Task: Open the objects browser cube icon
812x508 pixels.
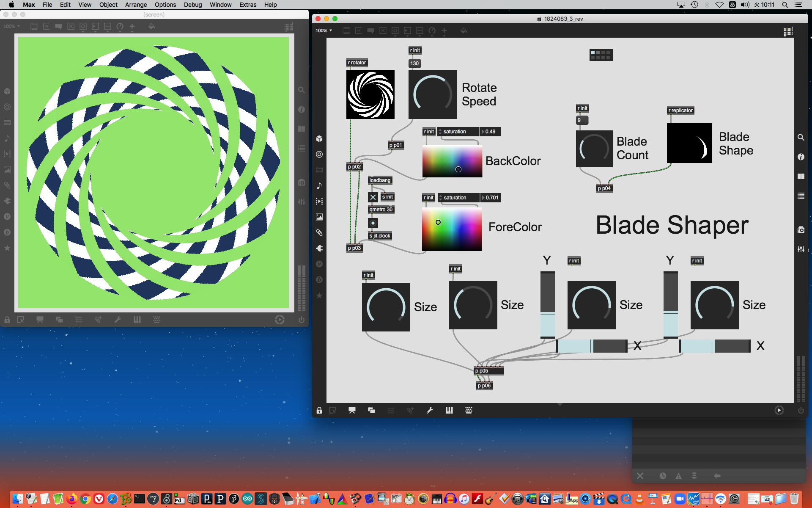Action: (319, 138)
